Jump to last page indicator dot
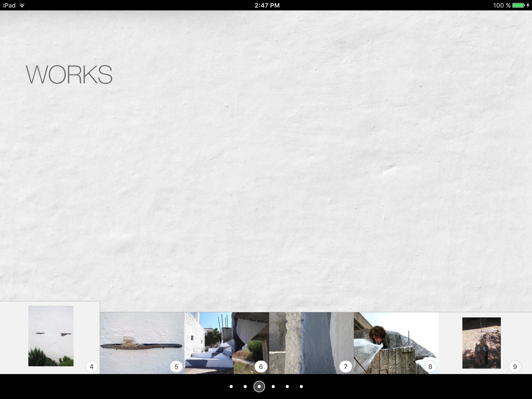Viewport: 532px width, 399px height. click(301, 387)
